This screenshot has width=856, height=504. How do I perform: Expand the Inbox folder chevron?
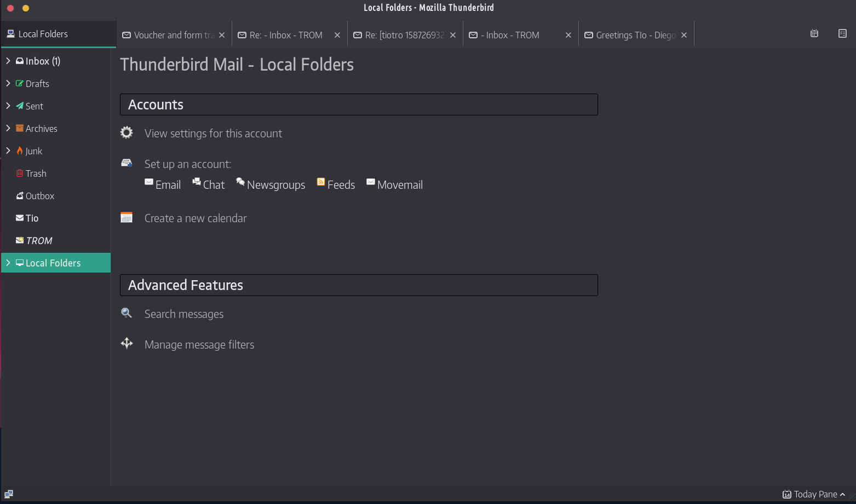tap(8, 61)
